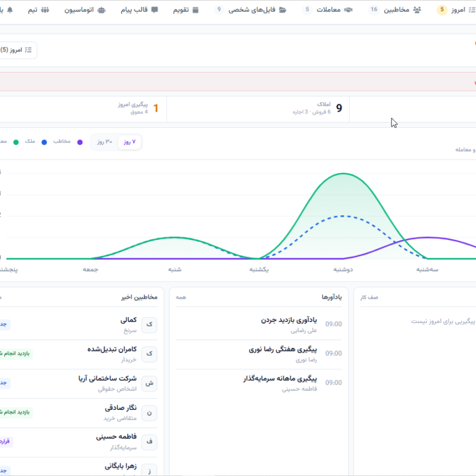Click the ش avatar for شرکت ساختمانی آریا
This screenshot has height=476, width=476.
click(x=149, y=383)
